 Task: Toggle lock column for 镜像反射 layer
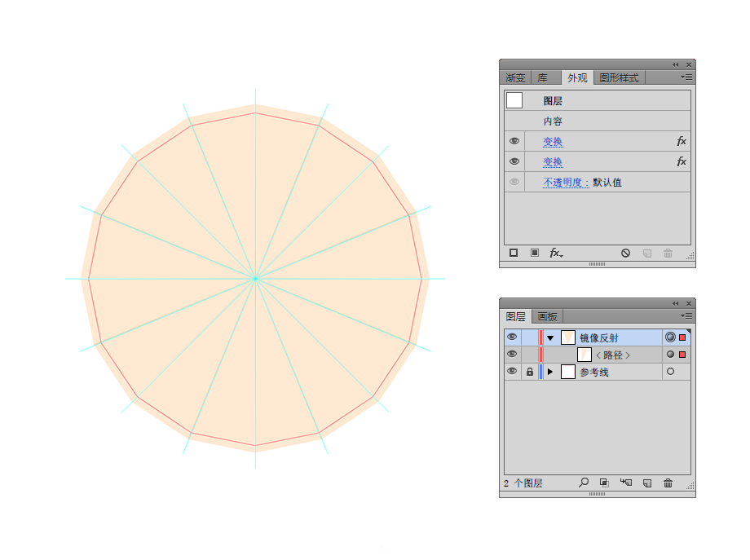tap(530, 337)
